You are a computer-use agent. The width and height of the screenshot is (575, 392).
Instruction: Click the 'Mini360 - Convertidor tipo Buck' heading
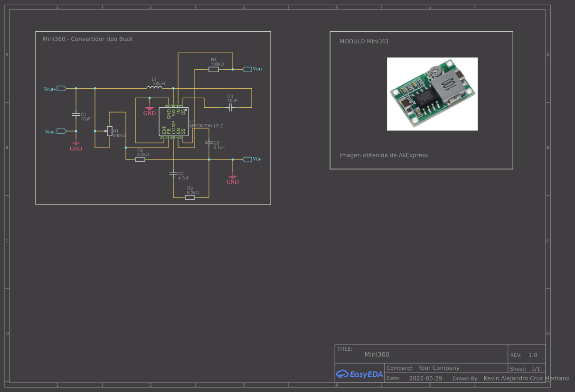pyautogui.click(x=88, y=39)
